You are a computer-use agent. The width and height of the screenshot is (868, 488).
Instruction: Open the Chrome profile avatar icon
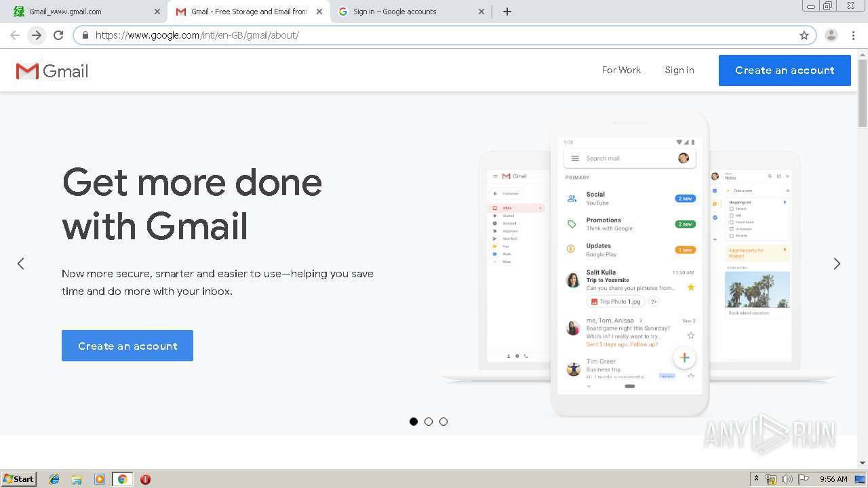(831, 35)
